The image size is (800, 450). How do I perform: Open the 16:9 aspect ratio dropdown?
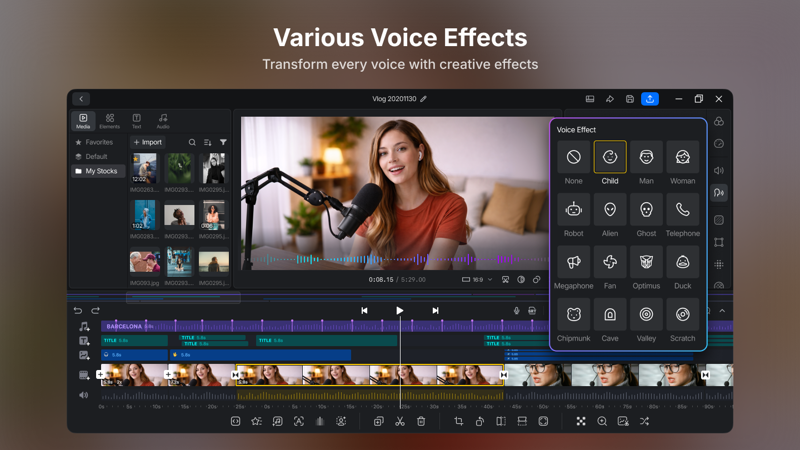coord(477,280)
